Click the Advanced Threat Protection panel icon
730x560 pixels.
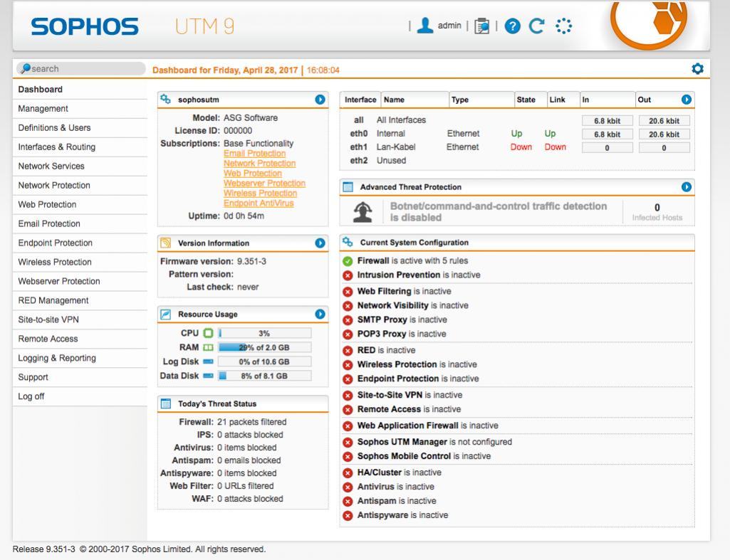(x=348, y=187)
